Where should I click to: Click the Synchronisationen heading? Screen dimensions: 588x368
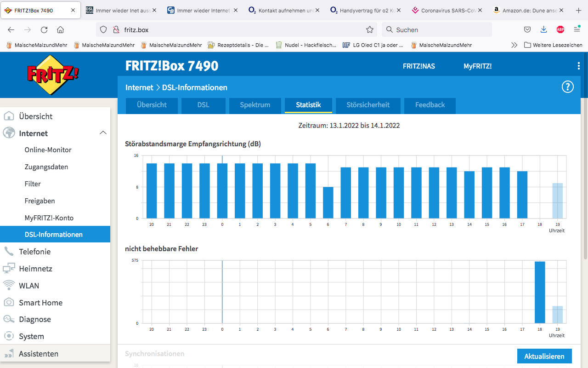click(x=155, y=354)
